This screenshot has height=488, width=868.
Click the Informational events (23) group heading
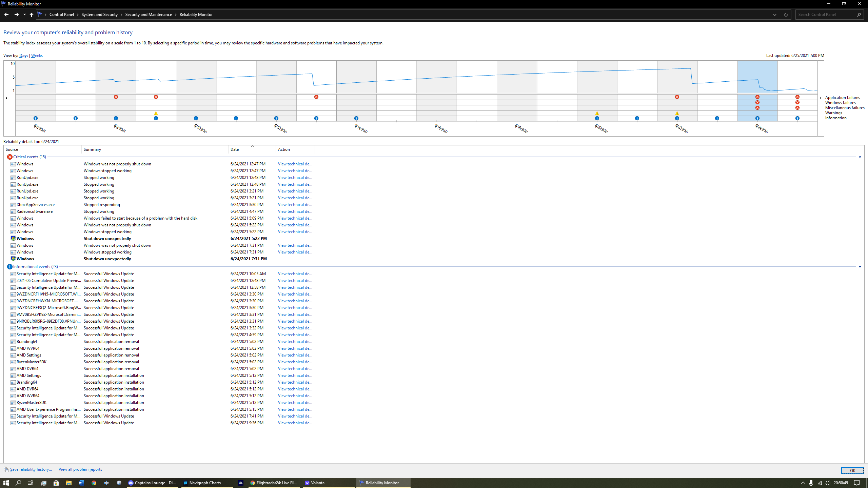pos(35,267)
